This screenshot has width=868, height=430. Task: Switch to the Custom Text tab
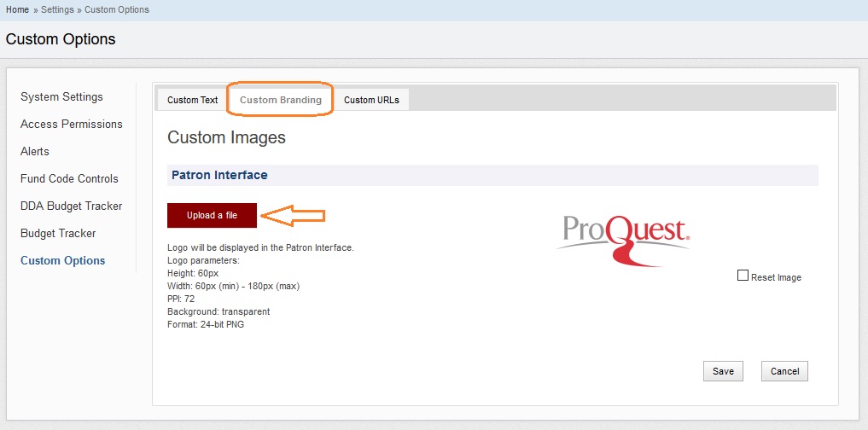tap(192, 100)
